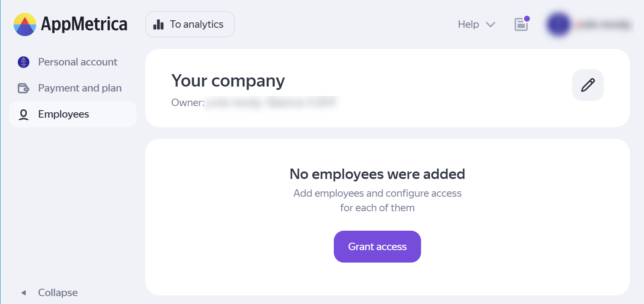Open the Help menu
This screenshot has width=644, height=304.
tap(469, 24)
